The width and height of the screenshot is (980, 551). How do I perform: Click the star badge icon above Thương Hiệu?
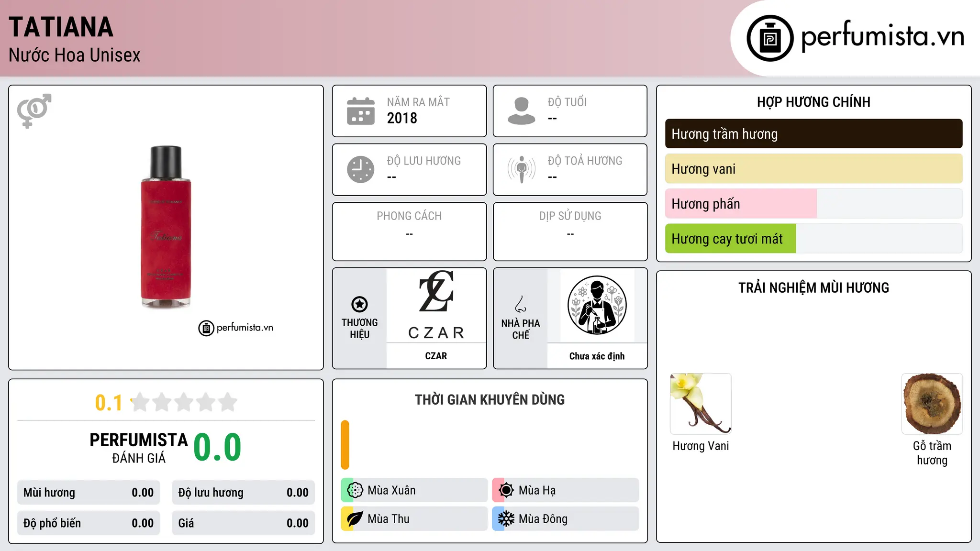[359, 304]
